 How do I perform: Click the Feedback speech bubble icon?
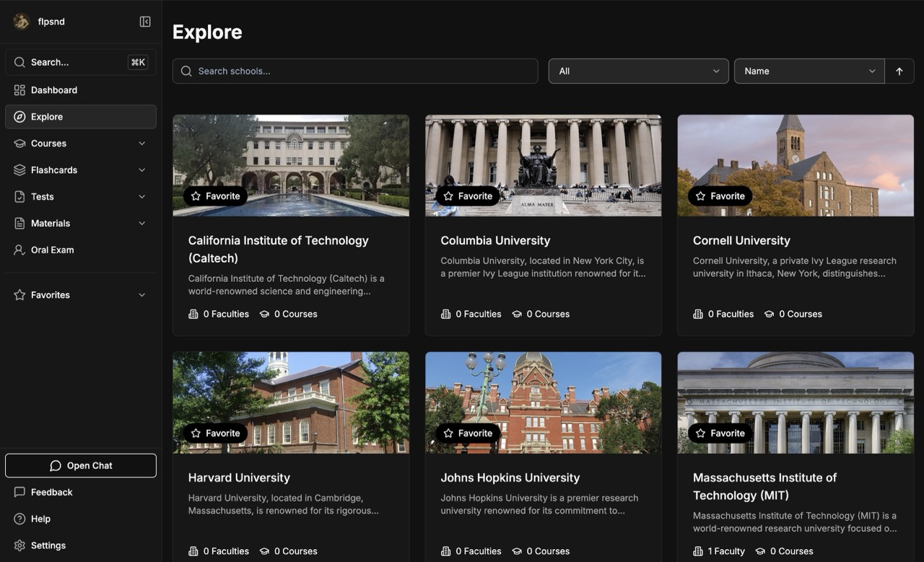19,492
